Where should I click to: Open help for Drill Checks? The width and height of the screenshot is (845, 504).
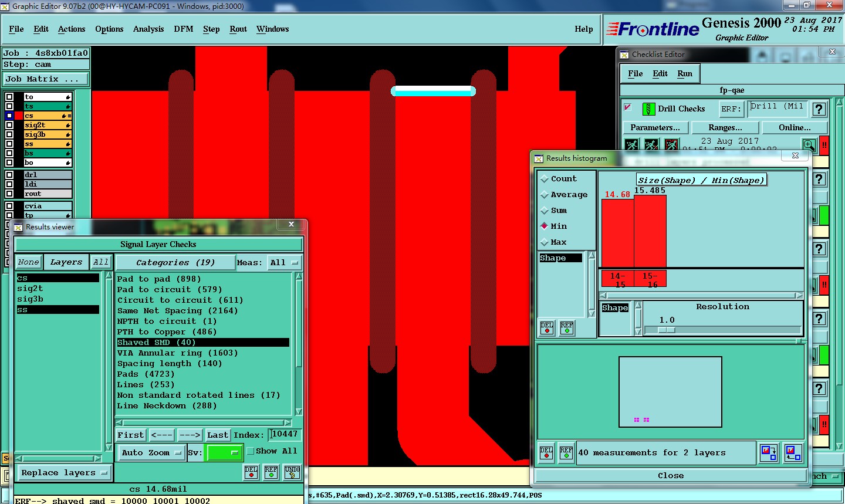819,109
